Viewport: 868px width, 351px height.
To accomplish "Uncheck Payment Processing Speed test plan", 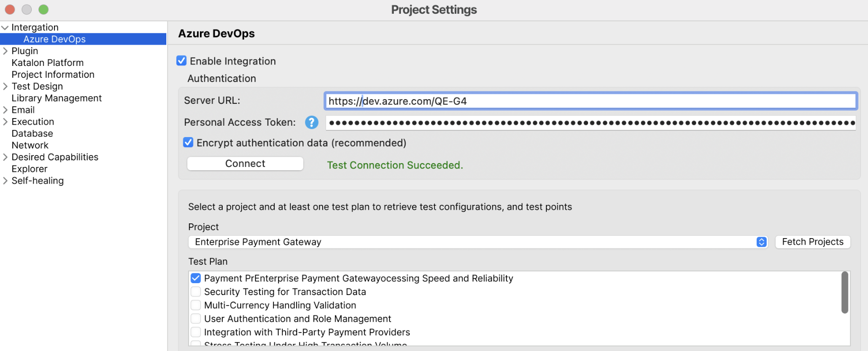I will (x=196, y=278).
